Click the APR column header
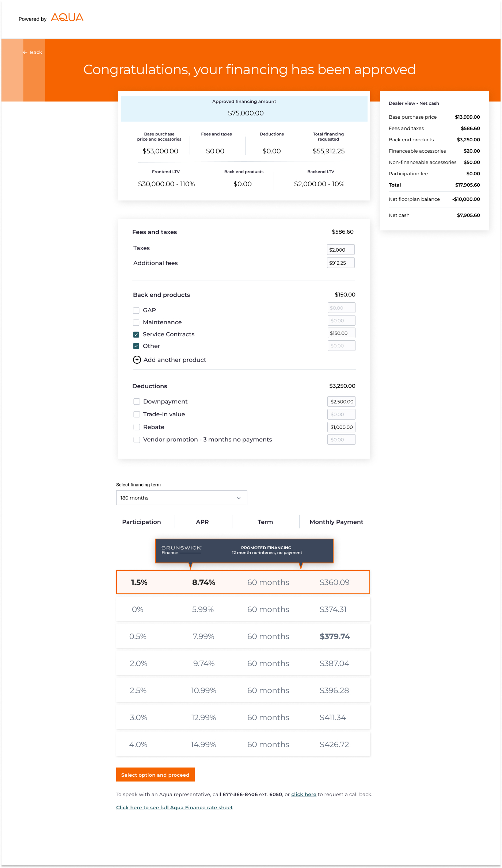 point(202,522)
